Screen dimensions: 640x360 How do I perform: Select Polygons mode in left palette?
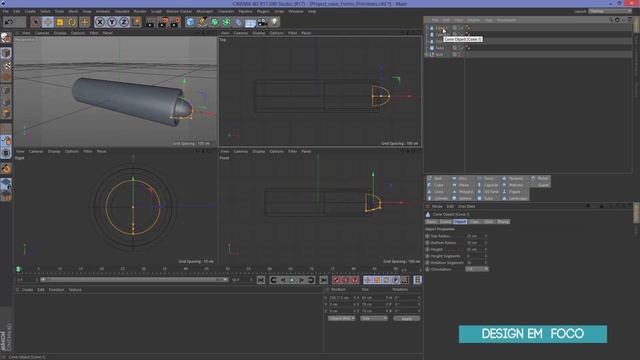click(6, 113)
